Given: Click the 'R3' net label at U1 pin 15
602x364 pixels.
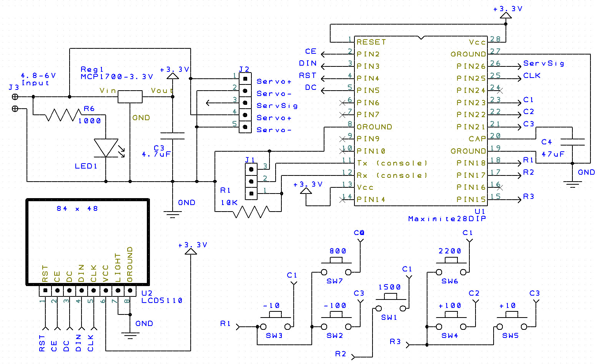Looking at the screenshot, I should (x=529, y=197).
